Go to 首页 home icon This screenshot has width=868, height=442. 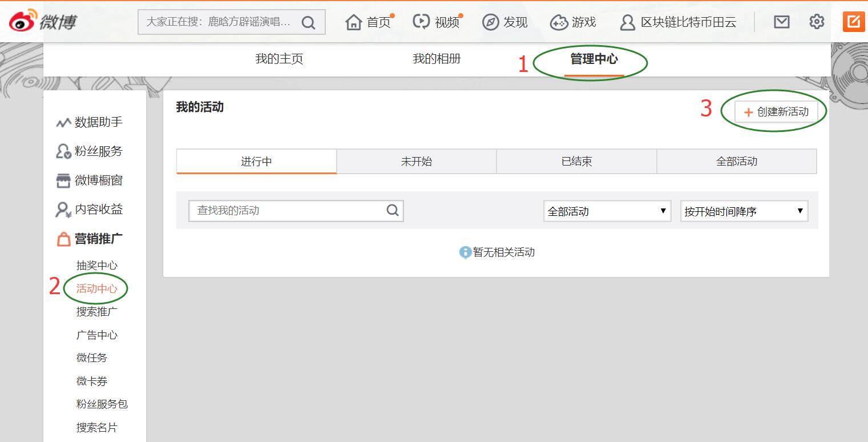[x=354, y=22]
